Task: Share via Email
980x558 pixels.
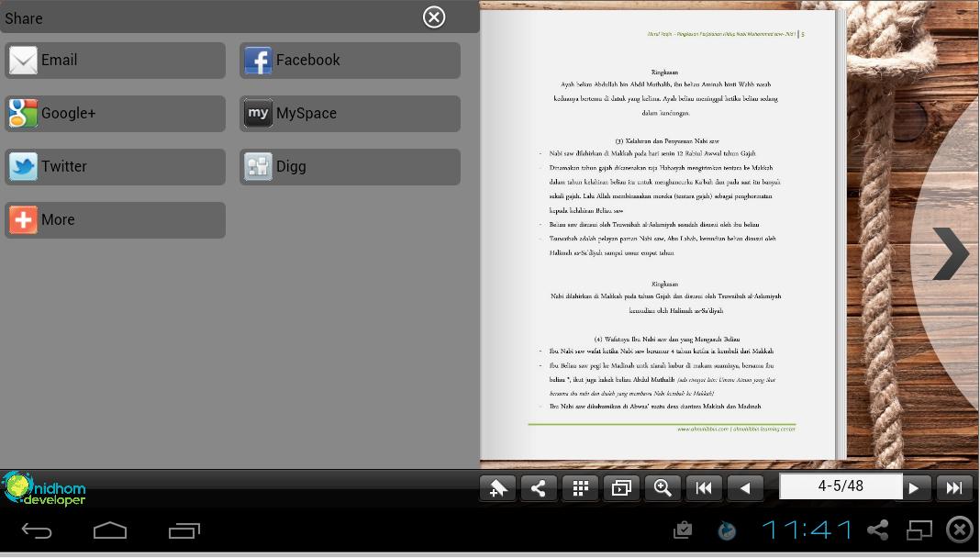Action: pos(115,61)
